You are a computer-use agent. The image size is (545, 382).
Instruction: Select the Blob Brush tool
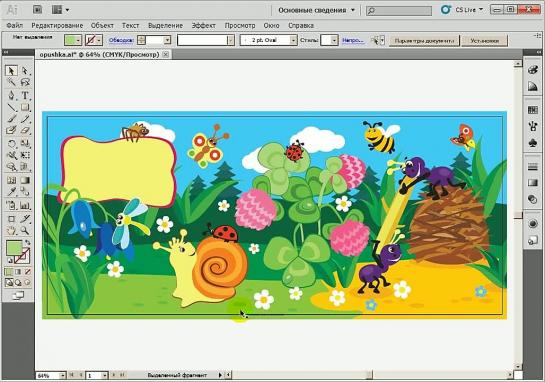coord(11,131)
